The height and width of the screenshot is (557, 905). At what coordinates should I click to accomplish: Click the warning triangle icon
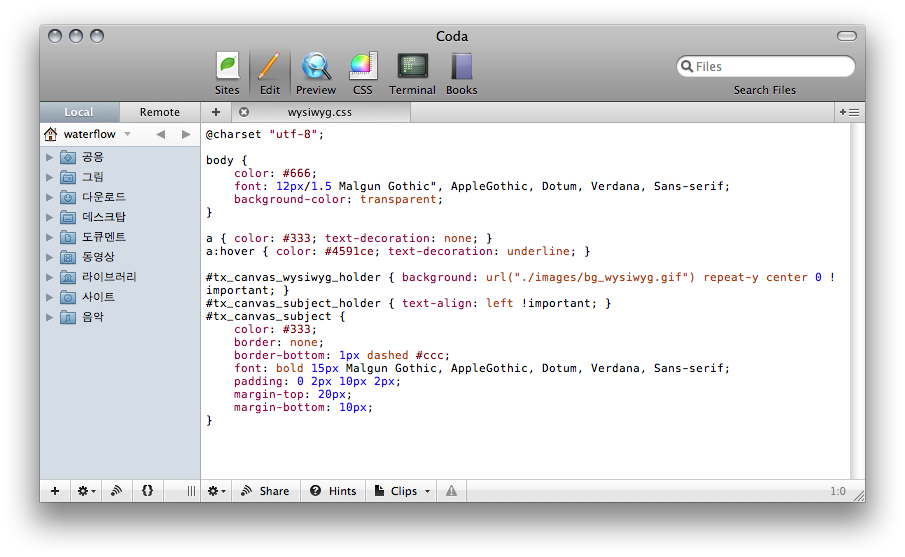coord(451,491)
